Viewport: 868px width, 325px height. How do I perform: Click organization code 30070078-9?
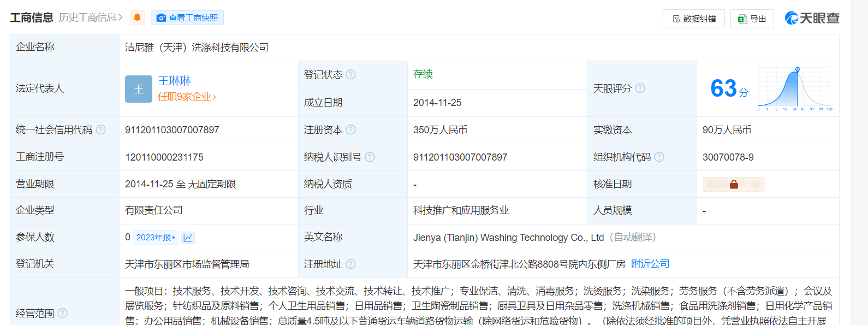(x=728, y=157)
